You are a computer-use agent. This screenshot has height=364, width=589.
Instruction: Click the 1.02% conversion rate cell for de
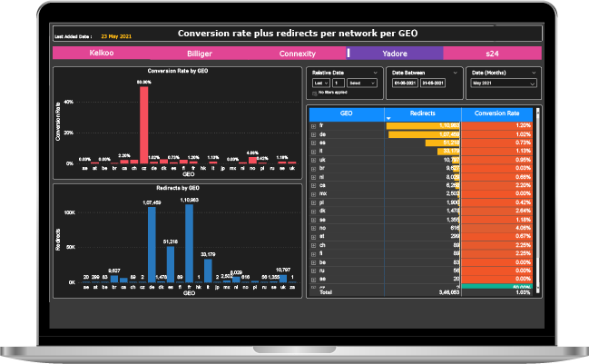point(497,134)
